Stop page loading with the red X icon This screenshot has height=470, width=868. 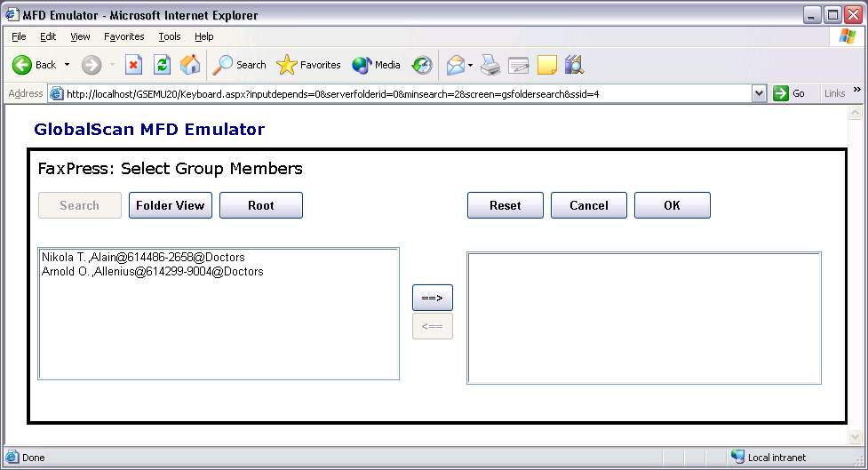coord(133,65)
